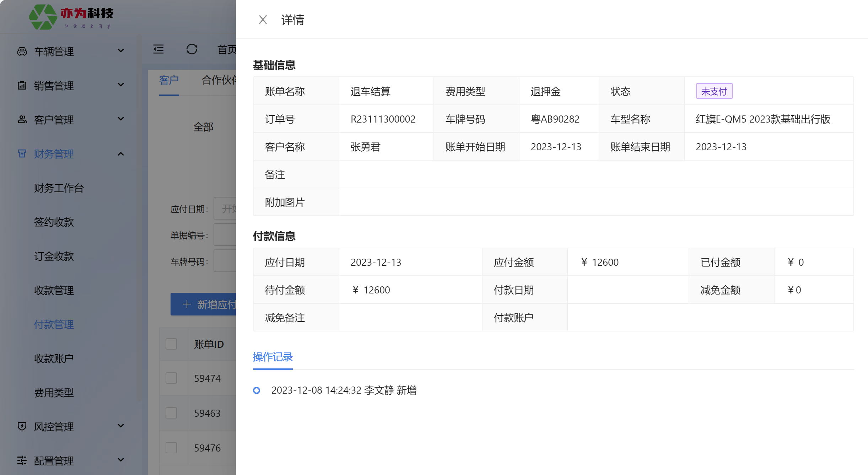
Task: Collapse the 财务管理 submenu arrow
Action: coord(121,154)
